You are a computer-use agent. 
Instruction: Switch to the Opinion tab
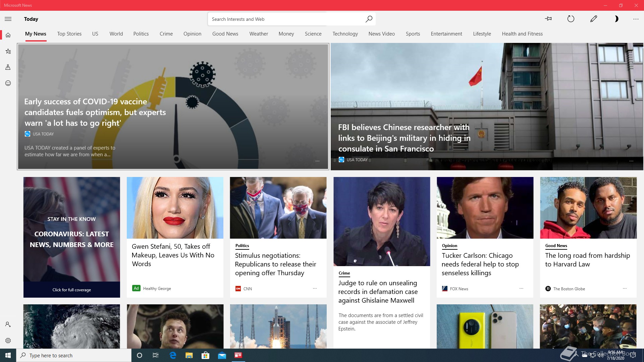193,34
